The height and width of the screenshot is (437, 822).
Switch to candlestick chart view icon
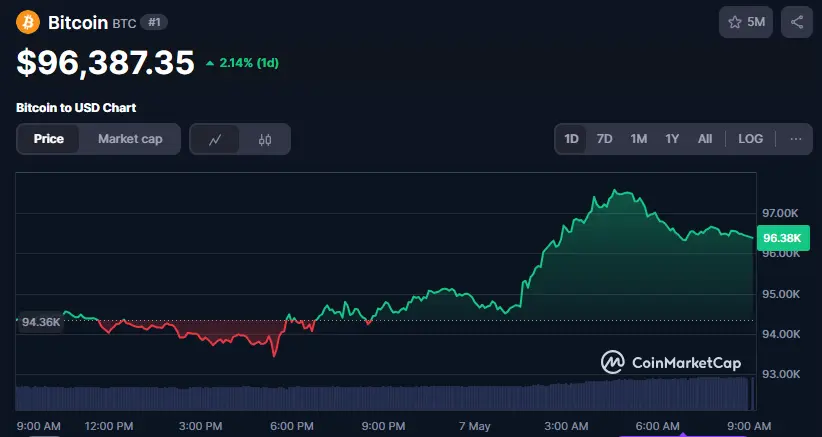coord(265,139)
